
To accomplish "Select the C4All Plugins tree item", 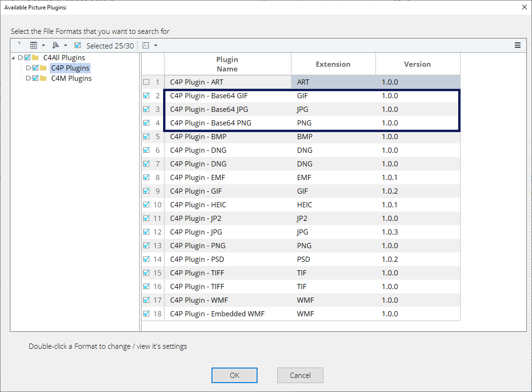I will [x=64, y=58].
